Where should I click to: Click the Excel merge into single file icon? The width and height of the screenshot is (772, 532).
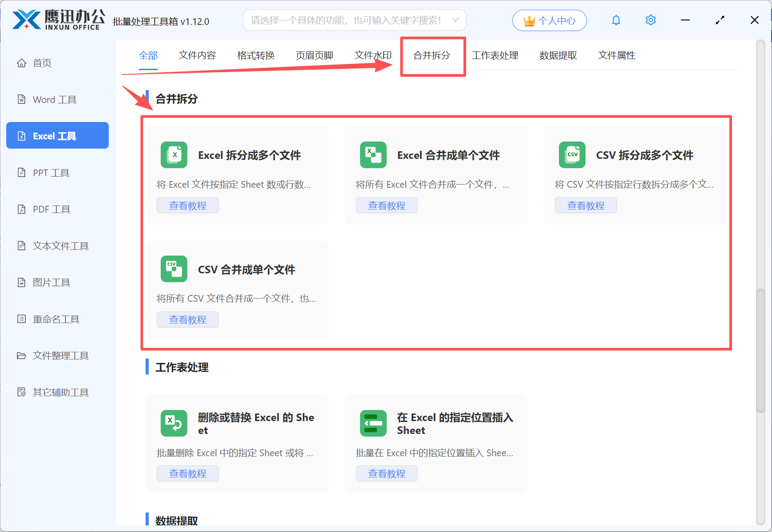[373, 155]
